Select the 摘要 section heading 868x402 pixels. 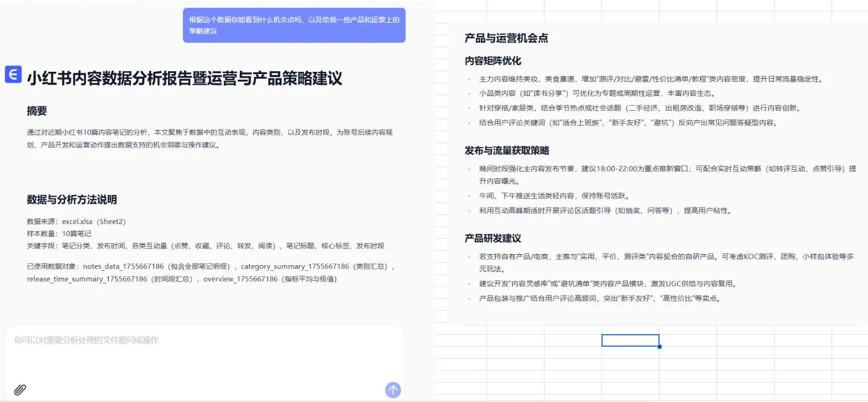pos(37,111)
